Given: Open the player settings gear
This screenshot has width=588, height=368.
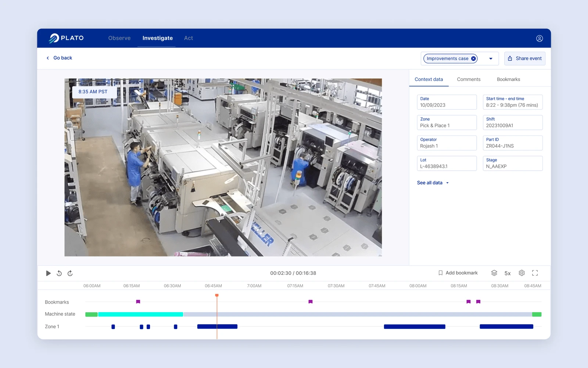Looking at the screenshot, I should tap(521, 273).
